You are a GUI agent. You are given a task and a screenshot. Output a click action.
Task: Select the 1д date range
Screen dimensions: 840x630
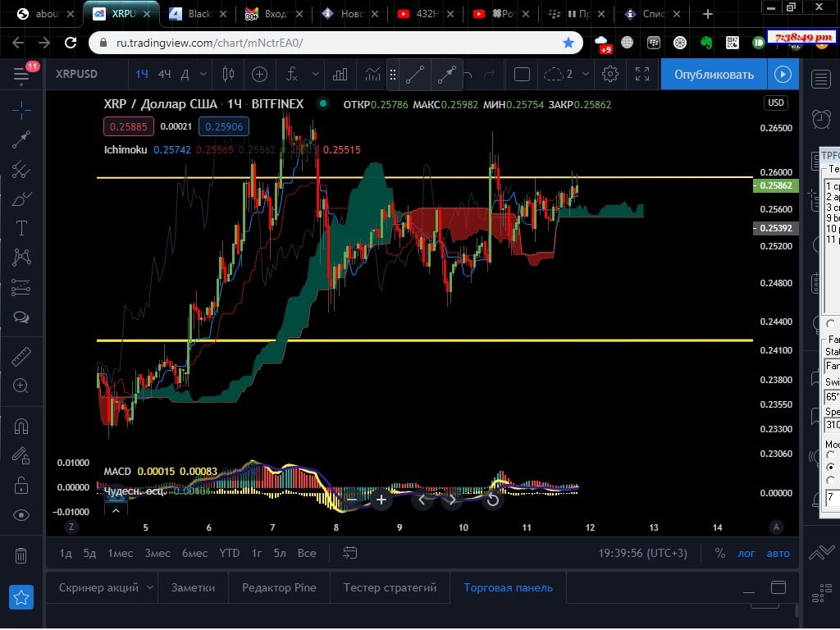point(66,553)
